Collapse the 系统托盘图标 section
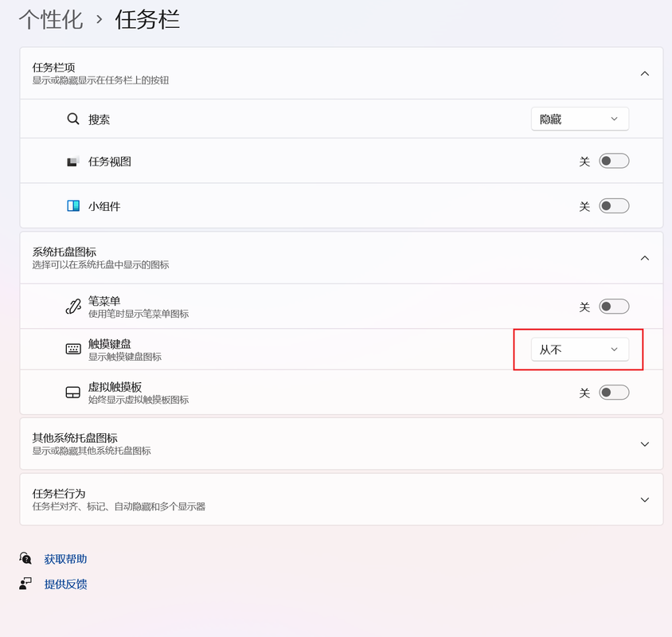Screen dimensions: 672x637 tap(645, 258)
